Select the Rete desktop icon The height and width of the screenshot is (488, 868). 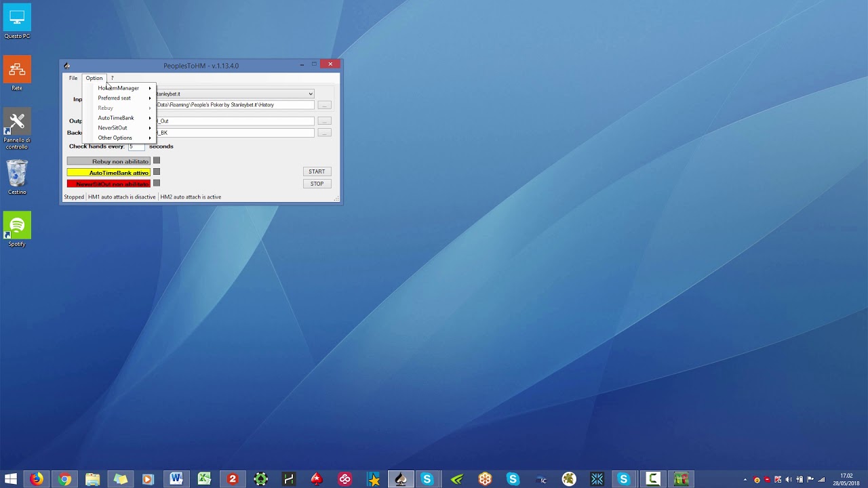(x=17, y=74)
